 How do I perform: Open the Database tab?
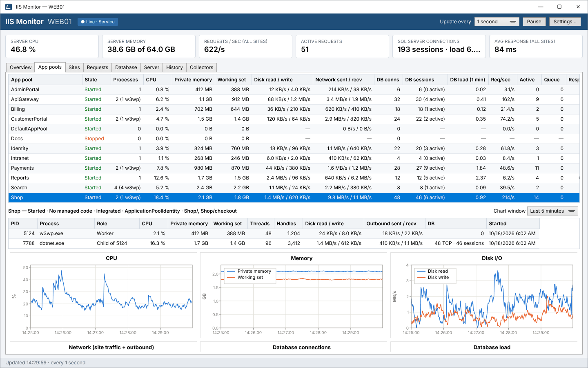coord(126,67)
